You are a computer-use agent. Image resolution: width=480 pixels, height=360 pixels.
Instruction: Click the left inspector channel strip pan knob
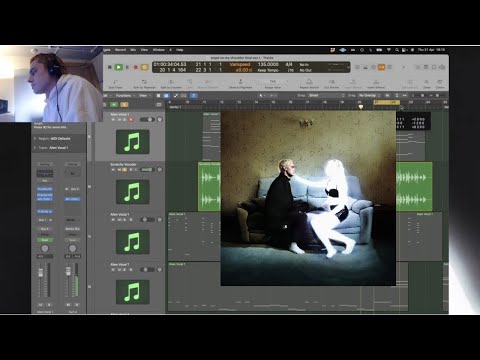(x=44, y=248)
